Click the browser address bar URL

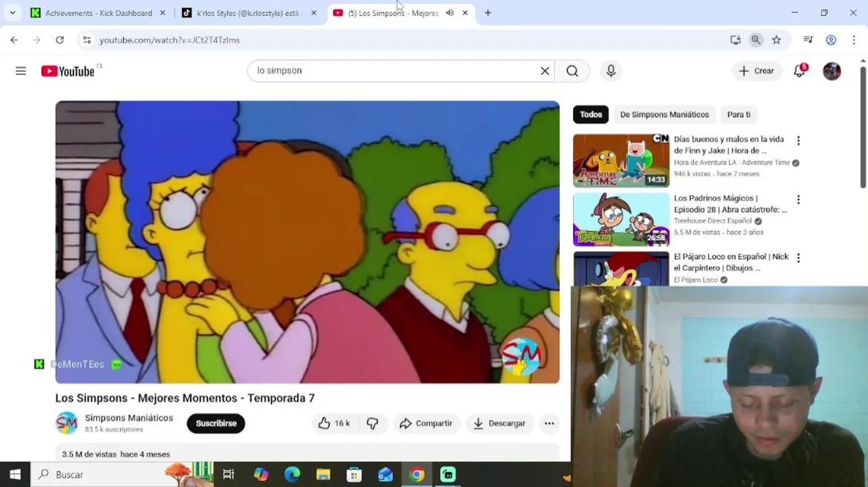point(170,40)
